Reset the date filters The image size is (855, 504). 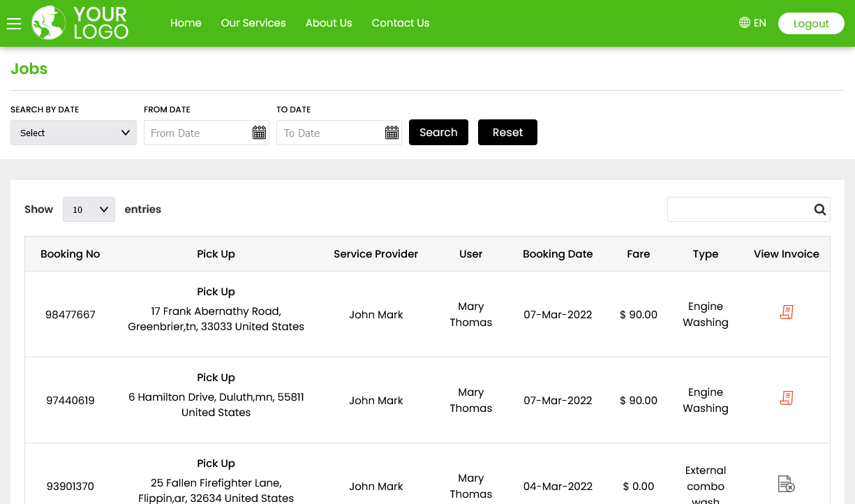[x=507, y=132]
